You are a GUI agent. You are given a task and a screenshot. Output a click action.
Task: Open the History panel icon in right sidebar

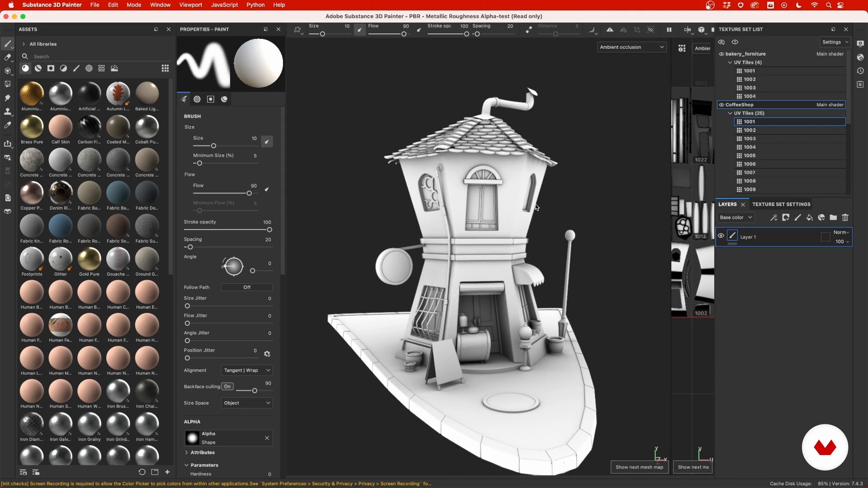click(x=860, y=71)
